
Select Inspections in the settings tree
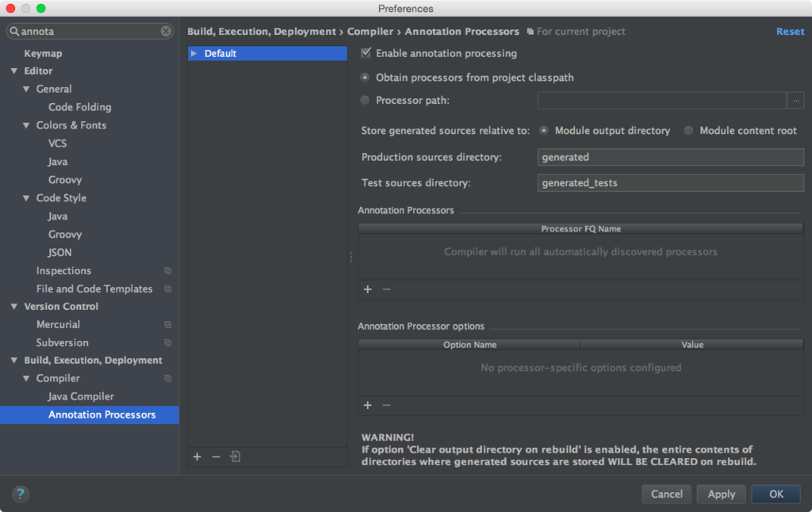tap(63, 271)
